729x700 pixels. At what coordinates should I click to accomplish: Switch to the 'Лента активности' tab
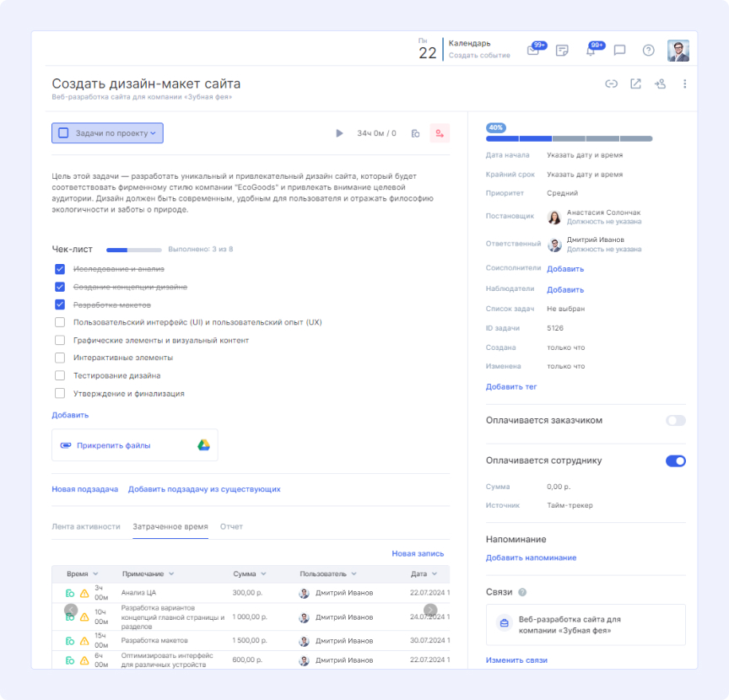tap(86, 526)
